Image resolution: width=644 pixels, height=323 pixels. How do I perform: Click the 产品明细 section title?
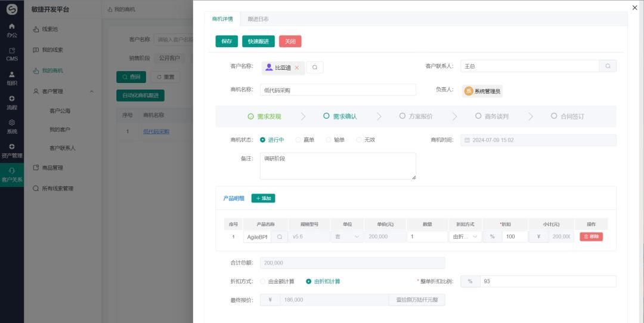click(234, 198)
